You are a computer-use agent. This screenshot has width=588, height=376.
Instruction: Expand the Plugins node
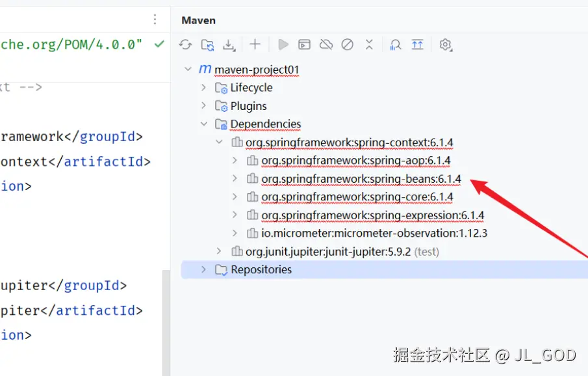[x=203, y=105]
